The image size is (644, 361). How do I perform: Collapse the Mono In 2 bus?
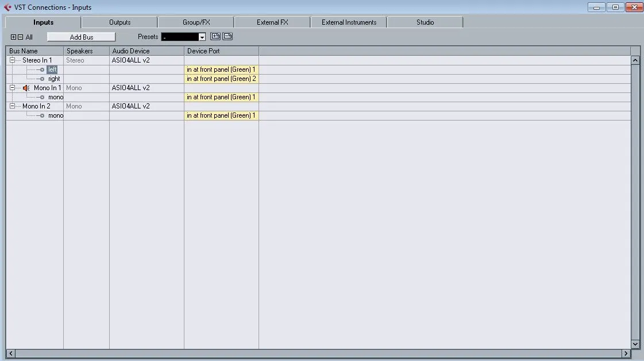[12, 106]
